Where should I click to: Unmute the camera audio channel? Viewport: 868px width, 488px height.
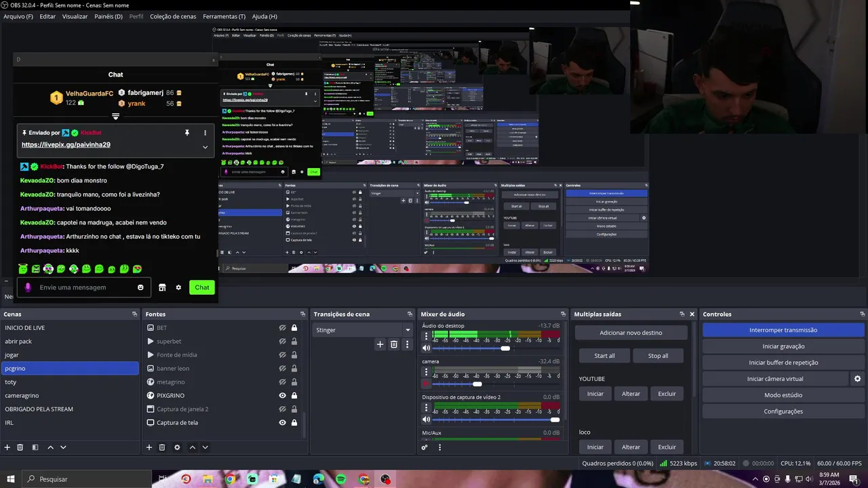427,384
